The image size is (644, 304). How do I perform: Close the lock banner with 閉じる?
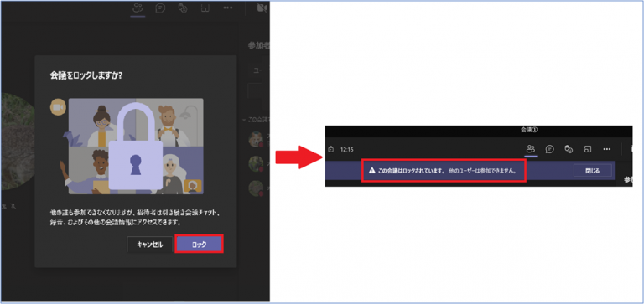592,171
